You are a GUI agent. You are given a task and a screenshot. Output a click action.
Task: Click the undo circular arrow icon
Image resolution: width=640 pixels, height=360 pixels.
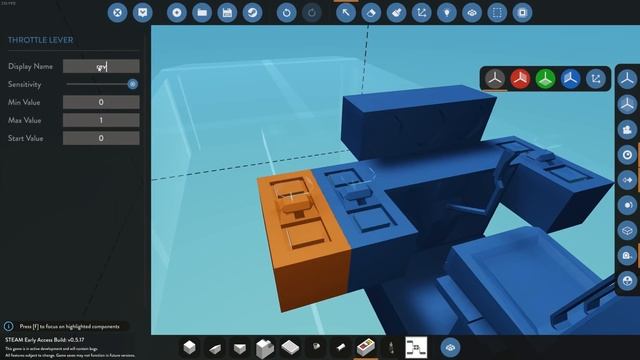click(287, 13)
